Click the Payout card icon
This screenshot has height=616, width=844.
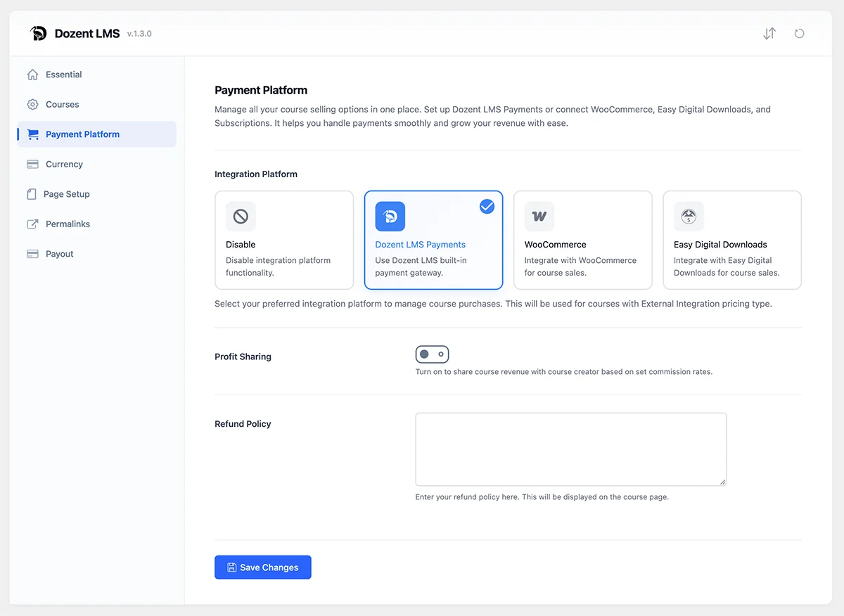pos(32,254)
